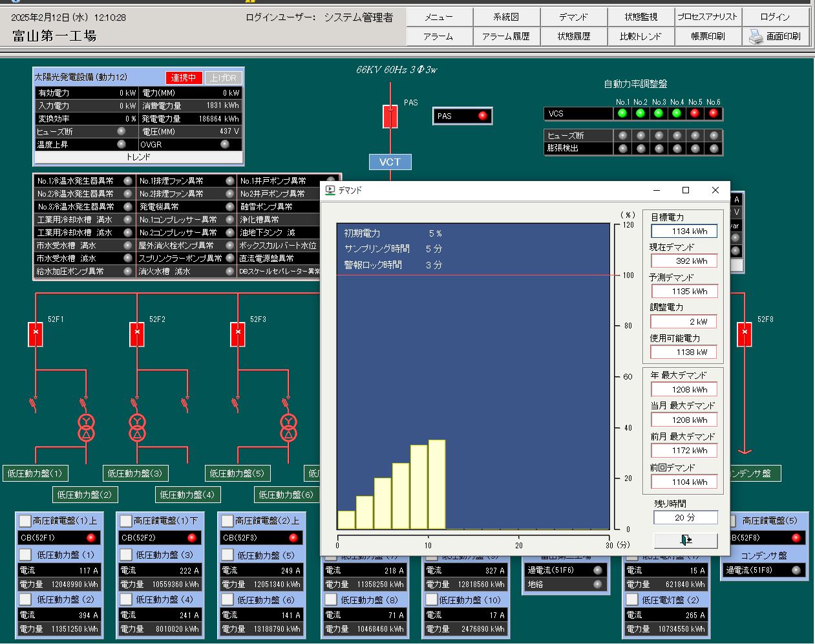Click the VCS No.3 green lamp
Viewport: 815px width, 644px height.
pyautogui.click(x=659, y=114)
